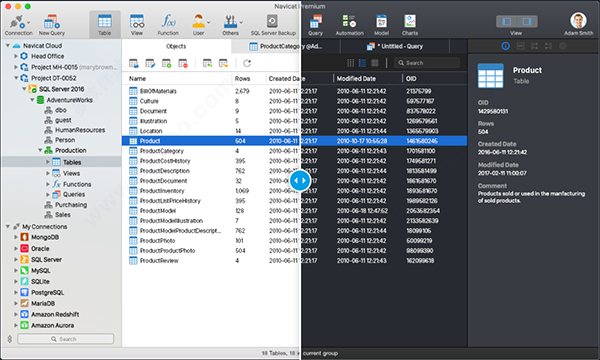Click the Delete Table red minus icon
Screen dimensions: 600x360
tap(183, 63)
